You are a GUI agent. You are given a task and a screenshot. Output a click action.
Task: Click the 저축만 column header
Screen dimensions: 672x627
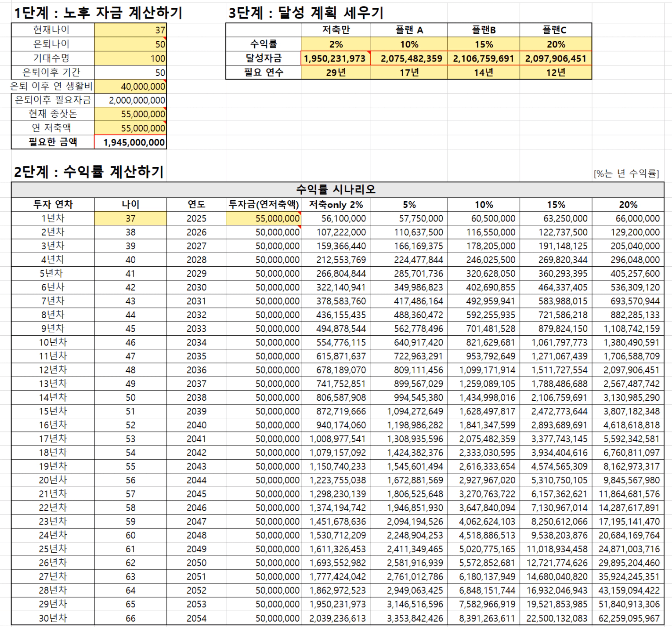pos(336,30)
